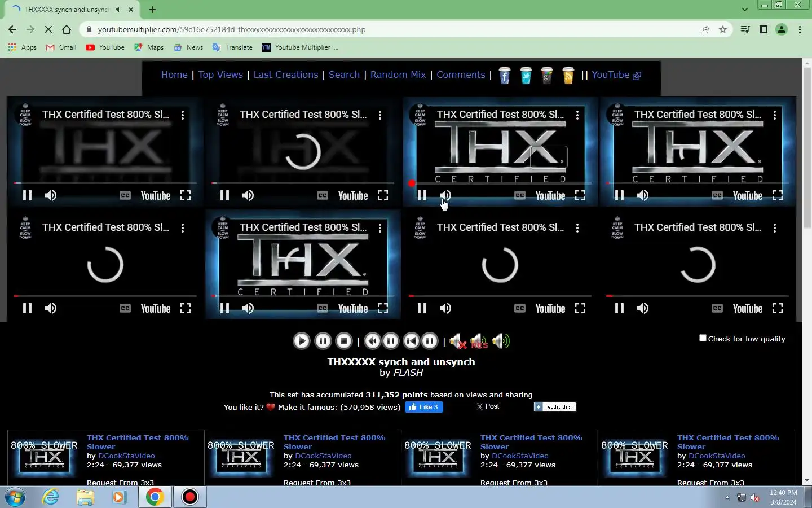The width and height of the screenshot is (812, 508).
Task: Enter fullscreen on first bottom-row video
Action: coord(186,308)
